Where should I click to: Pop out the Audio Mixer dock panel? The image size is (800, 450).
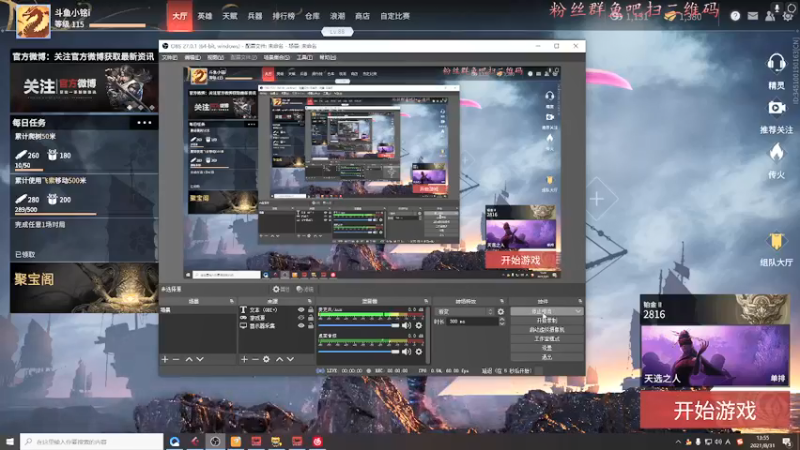[426, 301]
